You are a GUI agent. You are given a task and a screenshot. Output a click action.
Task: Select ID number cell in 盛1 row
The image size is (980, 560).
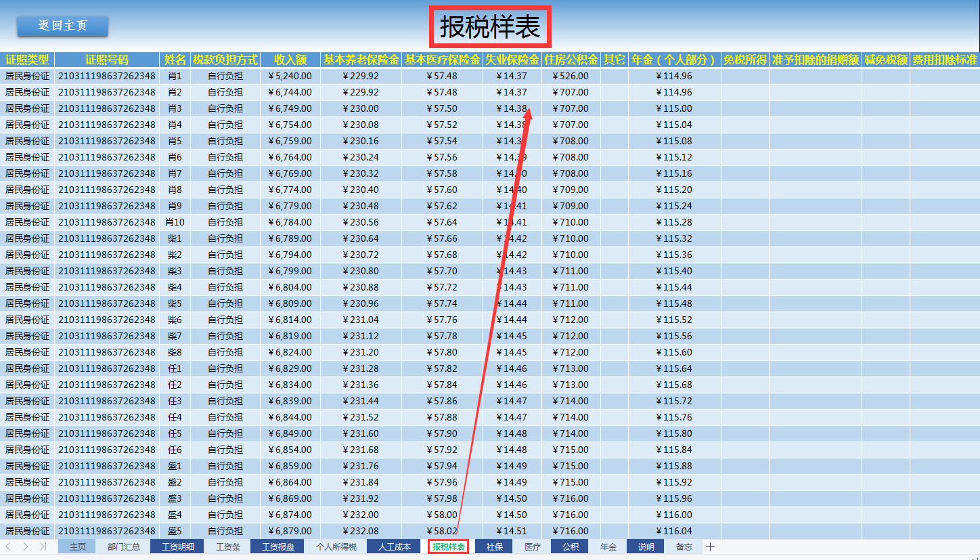[107, 466]
